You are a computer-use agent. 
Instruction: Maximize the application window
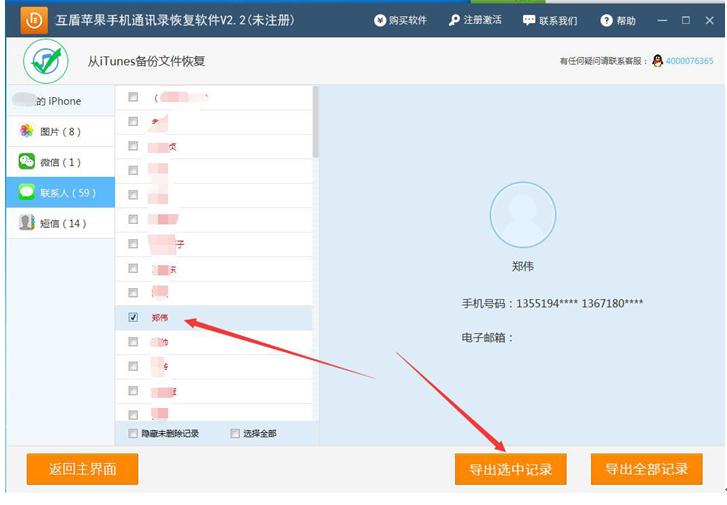click(686, 20)
